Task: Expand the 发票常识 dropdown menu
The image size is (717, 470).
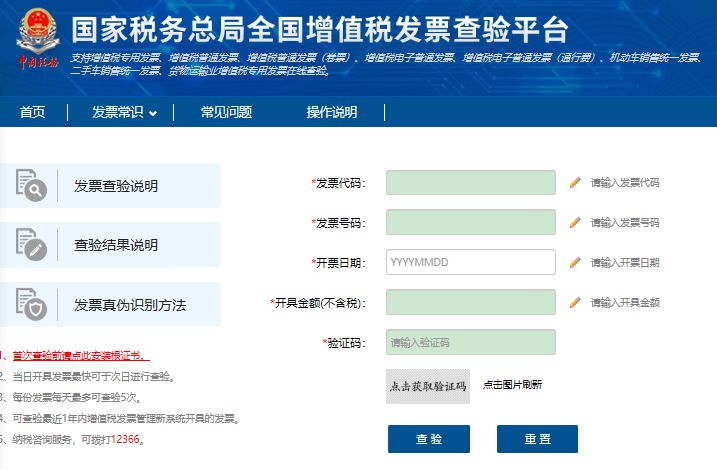Action: coord(124,112)
